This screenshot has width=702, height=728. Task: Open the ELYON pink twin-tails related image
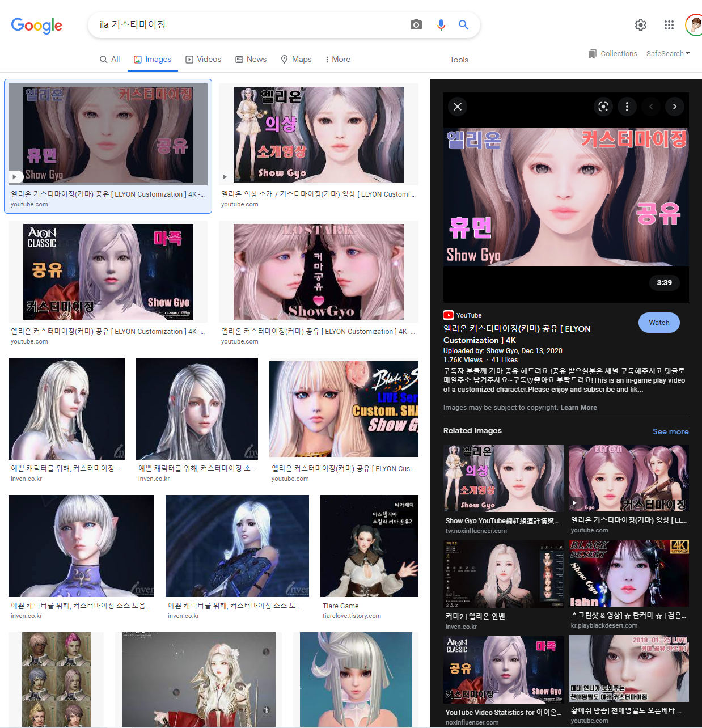(629, 479)
